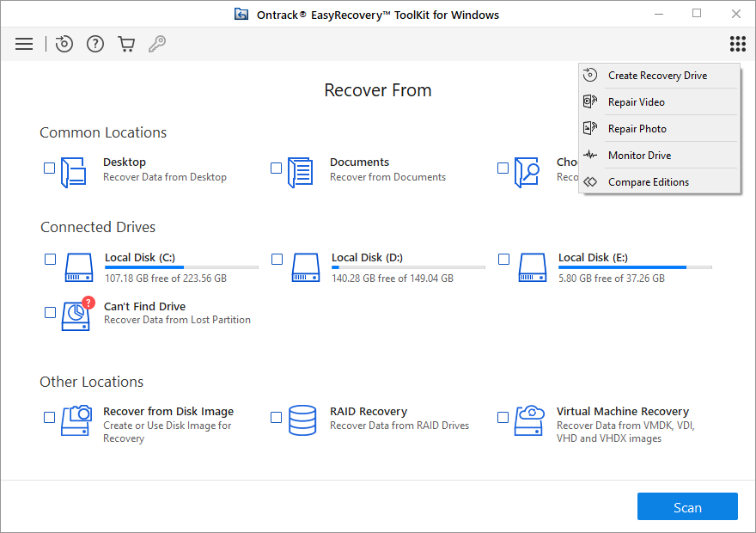Screen dimensions: 756x533
Task: Click the Local Disk (D:) drive icon
Action: pyautogui.click(x=306, y=267)
